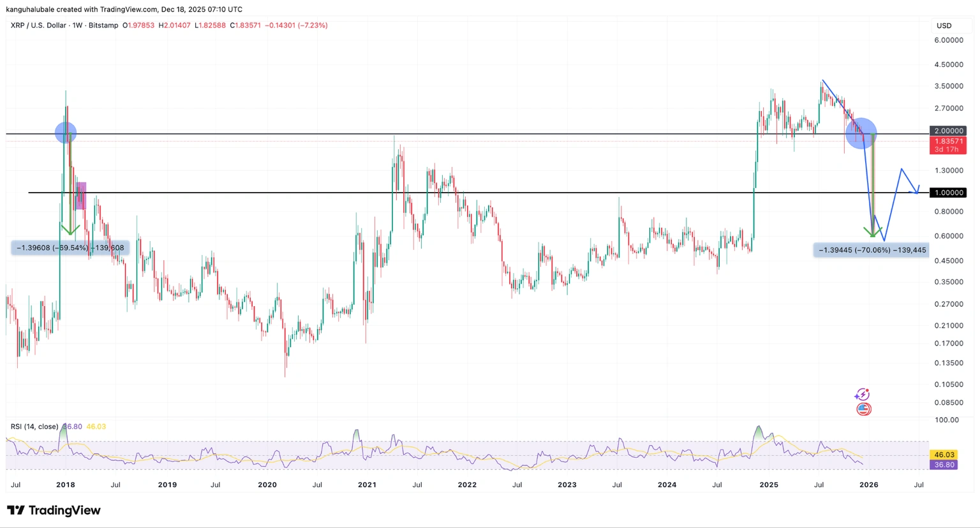Open the Bitstamp exchange source selector
Screen dimensions: 980x528
104,26
